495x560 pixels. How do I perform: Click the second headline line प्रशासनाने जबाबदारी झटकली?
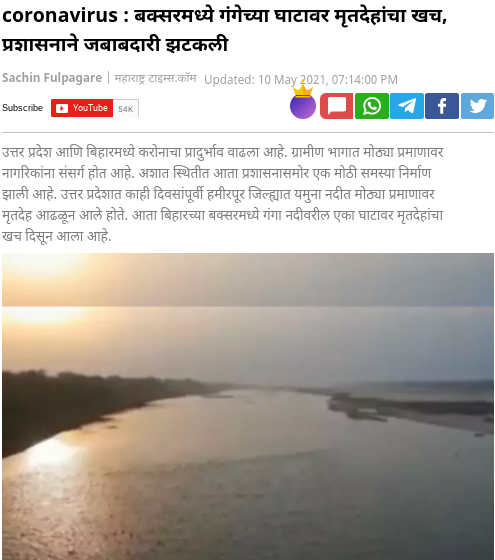[115, 45]
